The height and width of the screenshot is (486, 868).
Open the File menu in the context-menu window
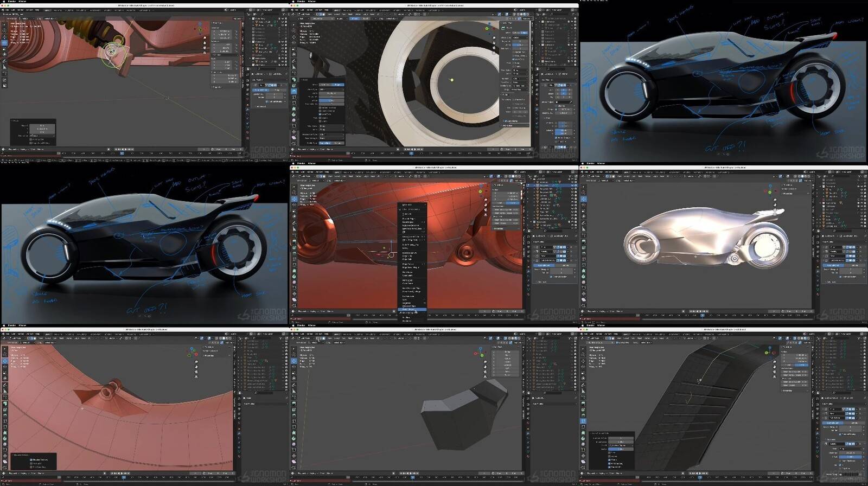point(297,172)
